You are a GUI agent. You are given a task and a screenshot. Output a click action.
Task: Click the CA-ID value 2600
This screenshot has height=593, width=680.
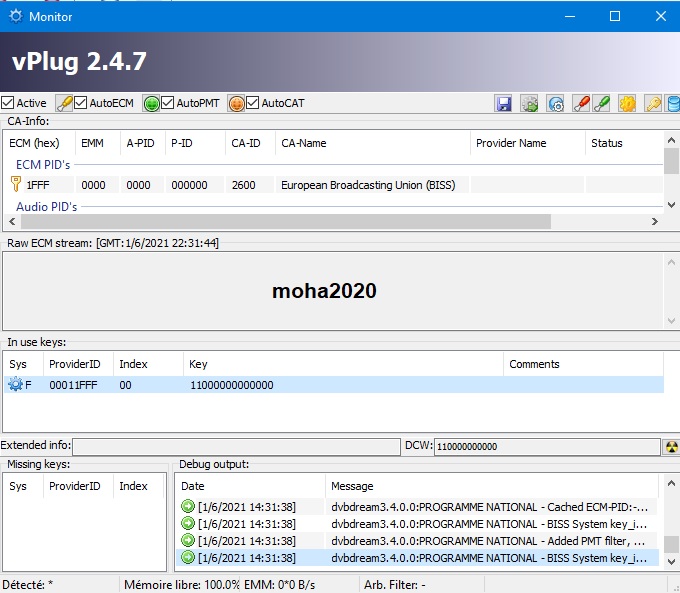pyautogui.click(x=243, y=185)
